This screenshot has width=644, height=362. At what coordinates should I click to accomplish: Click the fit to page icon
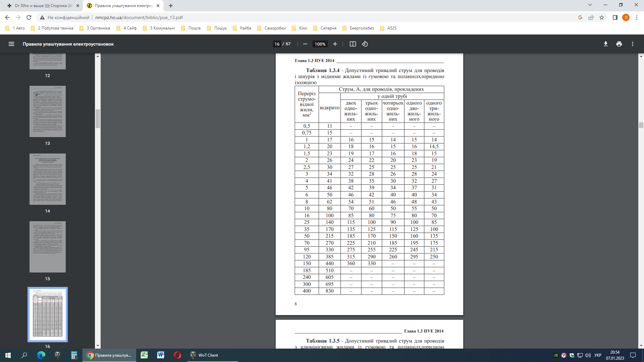pyautogui.click(x=353, y=44)
